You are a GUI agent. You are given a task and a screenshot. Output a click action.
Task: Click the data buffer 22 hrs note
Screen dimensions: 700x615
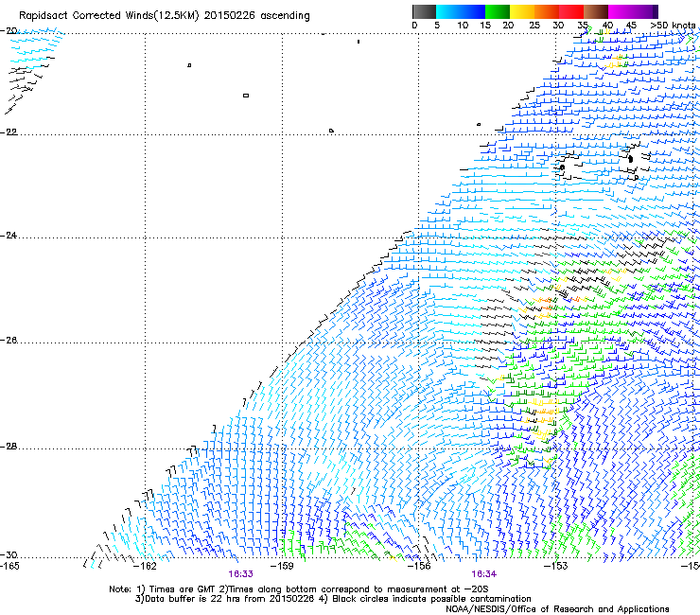(x=225, y=599)
